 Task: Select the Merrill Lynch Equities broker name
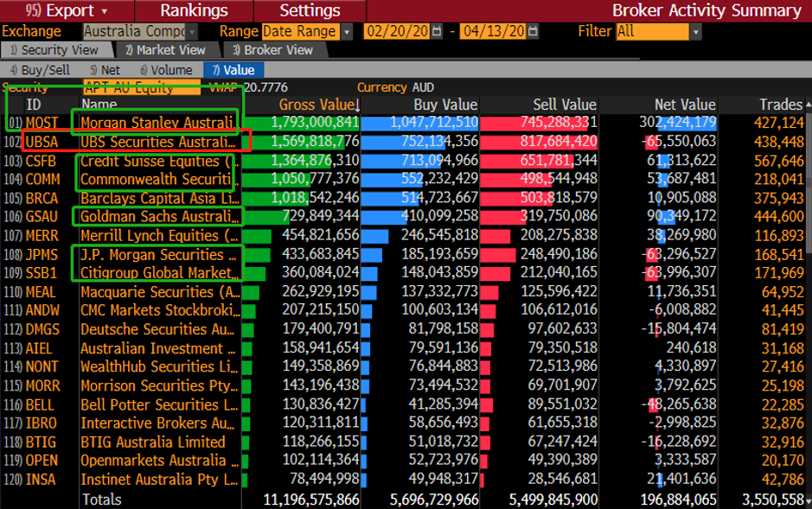[159, 236]
